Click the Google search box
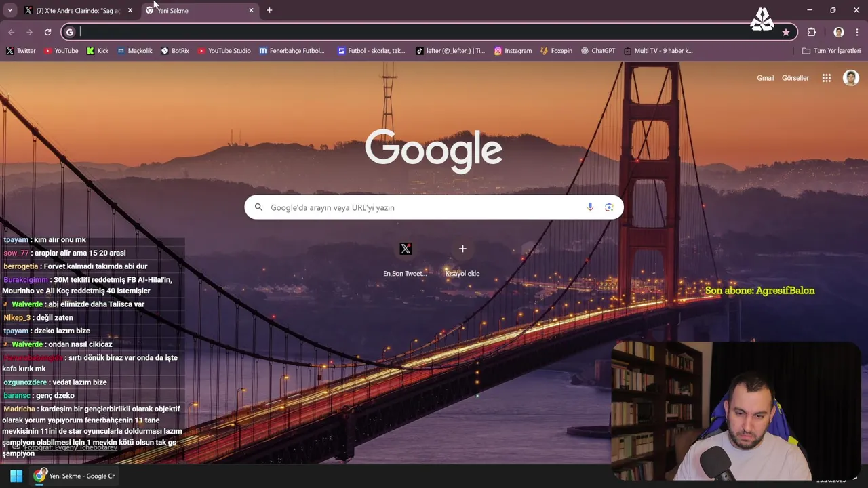The height and width of the screenshot is (488, 868). click(434, 207)
